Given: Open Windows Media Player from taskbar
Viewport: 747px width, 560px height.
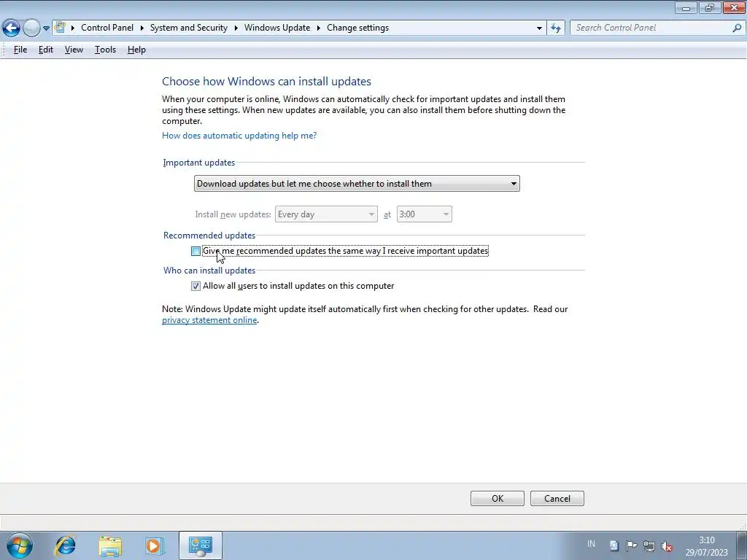Looking at the screenshot, I should tap(155, 545).
